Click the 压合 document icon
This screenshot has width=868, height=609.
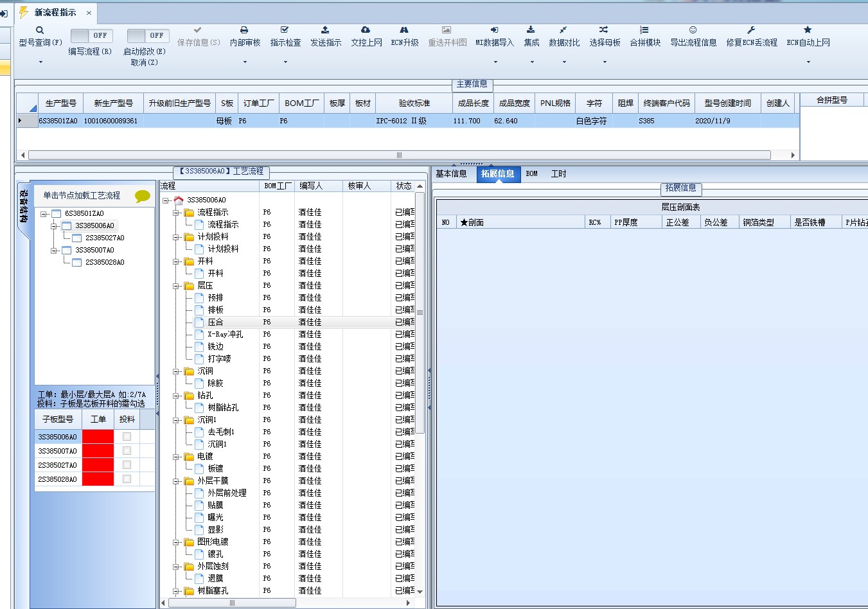(199, 322)
